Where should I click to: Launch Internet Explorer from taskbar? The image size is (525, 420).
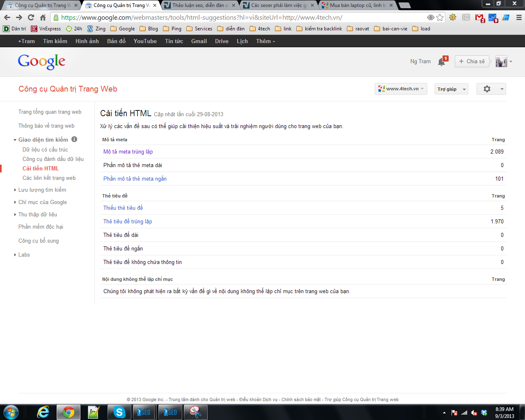(43, 412)
